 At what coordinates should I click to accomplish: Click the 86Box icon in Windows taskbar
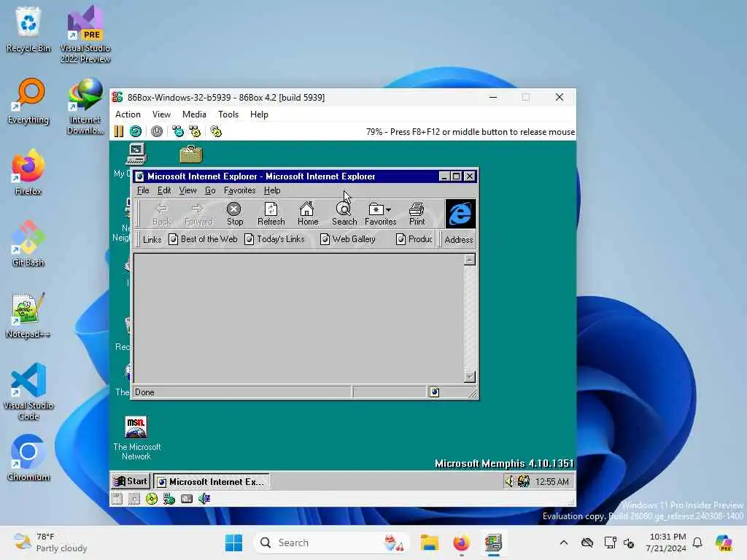click(x=494, y=542)
